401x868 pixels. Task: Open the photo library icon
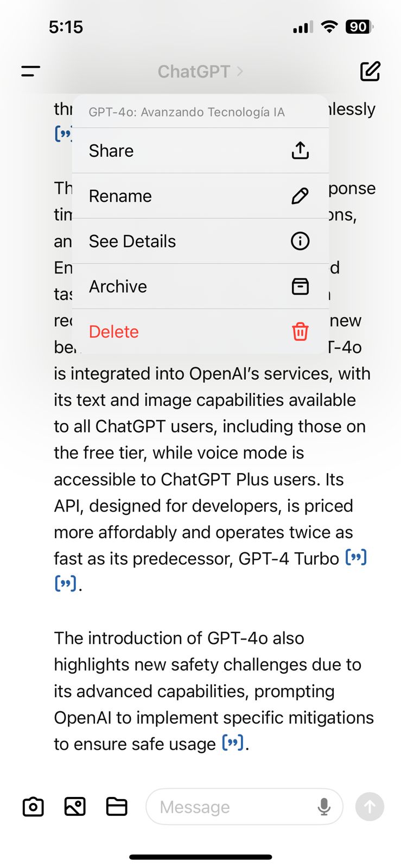point(75,807)
